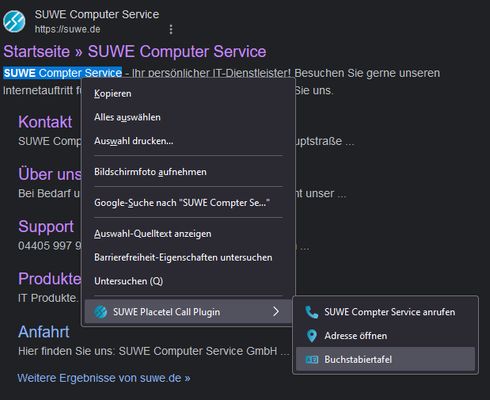Screen dimensions: 490x400
Task: Click the Buchstabiertafel spelling card icon
Action: 312,360
